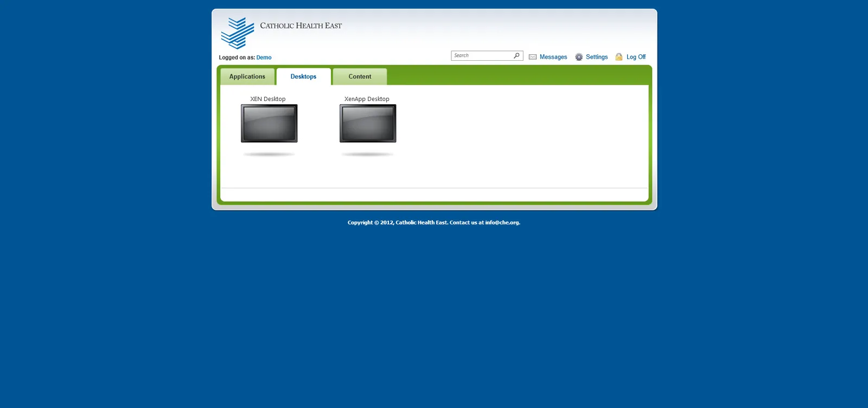The image size is (868, 408).
Task: Select the Desktops tab
Action: click(x=303, y=76)
